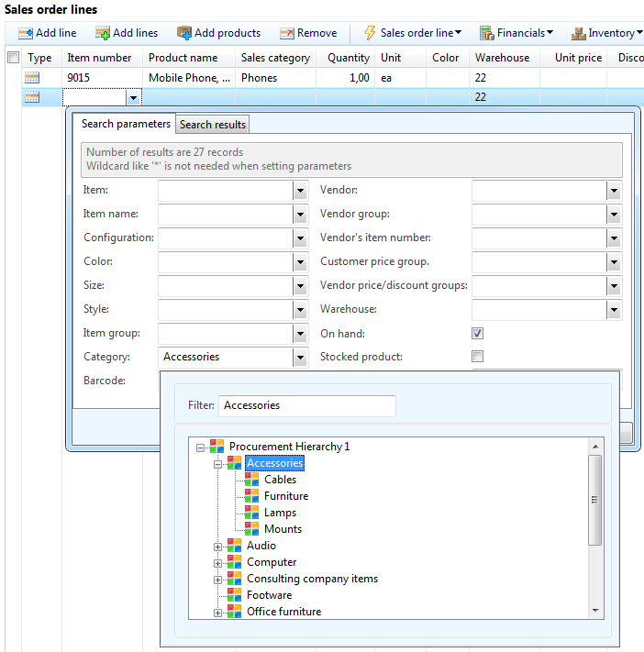This screenshot has width=644, height=652.
Task: Open the Customer price group dropdown
Action: 614,262
